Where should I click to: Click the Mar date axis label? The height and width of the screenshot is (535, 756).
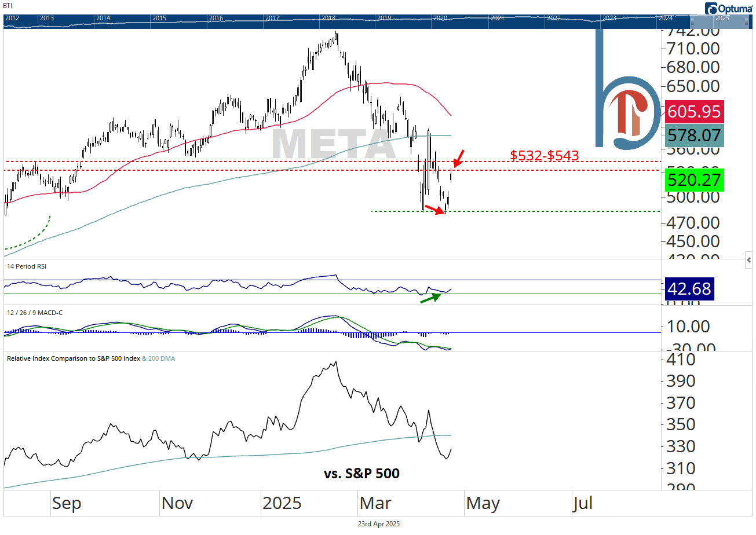375,504
